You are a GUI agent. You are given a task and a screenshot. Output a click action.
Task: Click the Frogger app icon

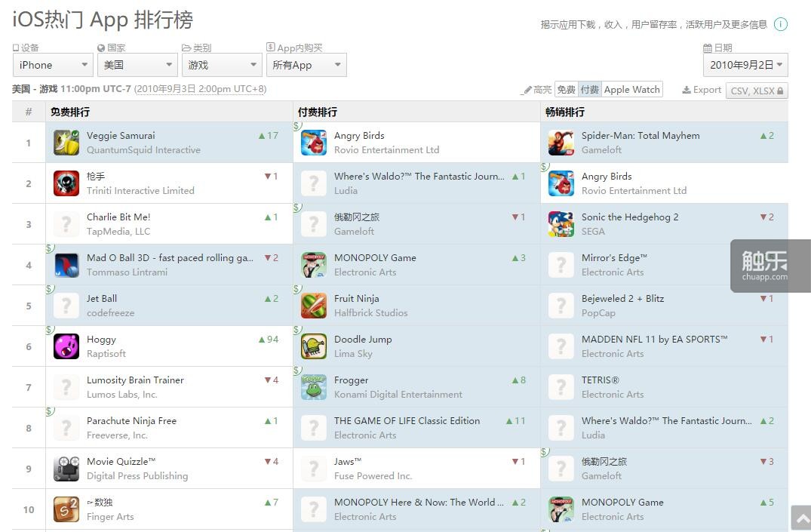point(314,387)
